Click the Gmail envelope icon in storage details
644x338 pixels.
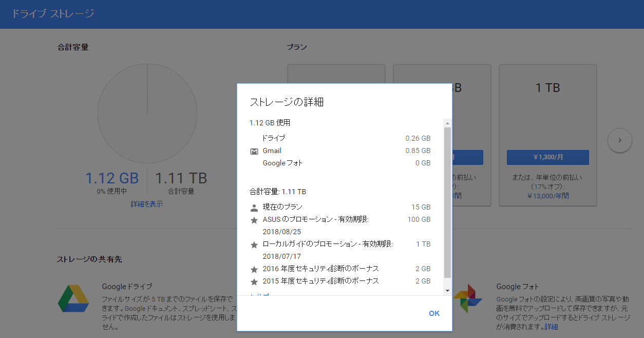click(254, 151)
